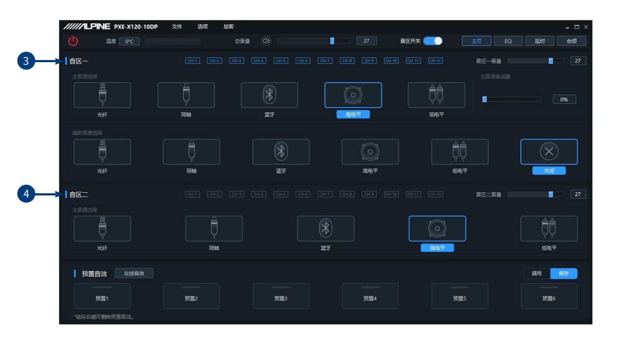Image resolution: width=632 pixels, height=364 pixels.
Task: Mute the master volume speaker icon
Action: point(266,41)
